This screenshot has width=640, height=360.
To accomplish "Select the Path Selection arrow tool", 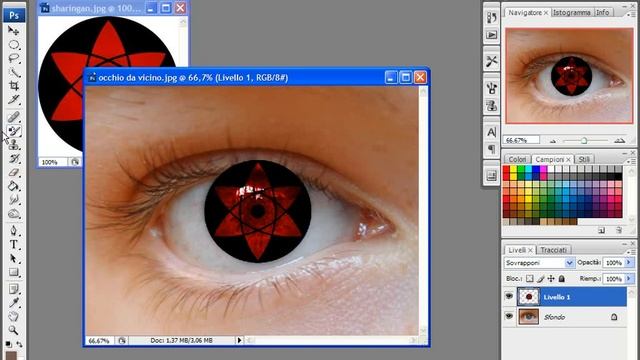I will click(x=13, y=258).
